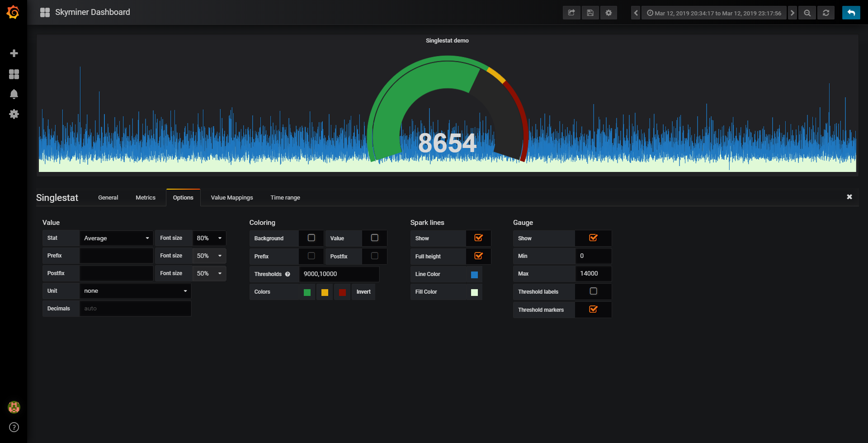Image resolution: width=868 pixels, height=443 pixels.
Task: Open the time range picker
Action: click(x=714, y=13)
